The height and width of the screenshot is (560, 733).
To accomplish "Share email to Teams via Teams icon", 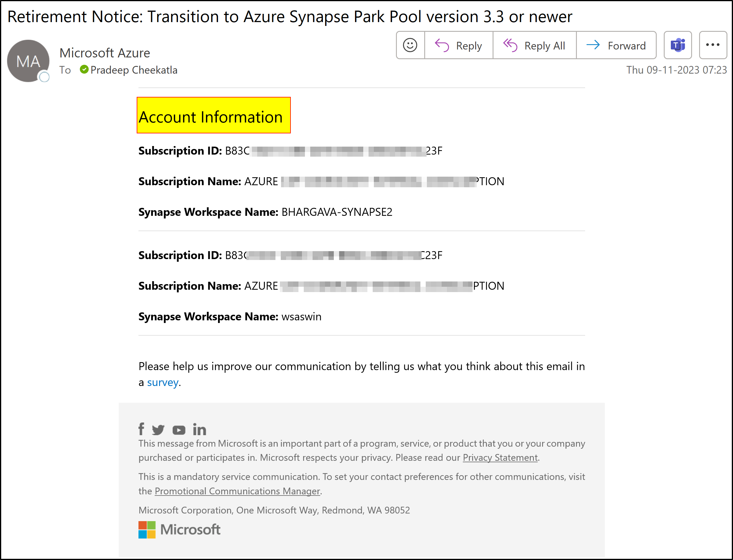I will (678, 45).
